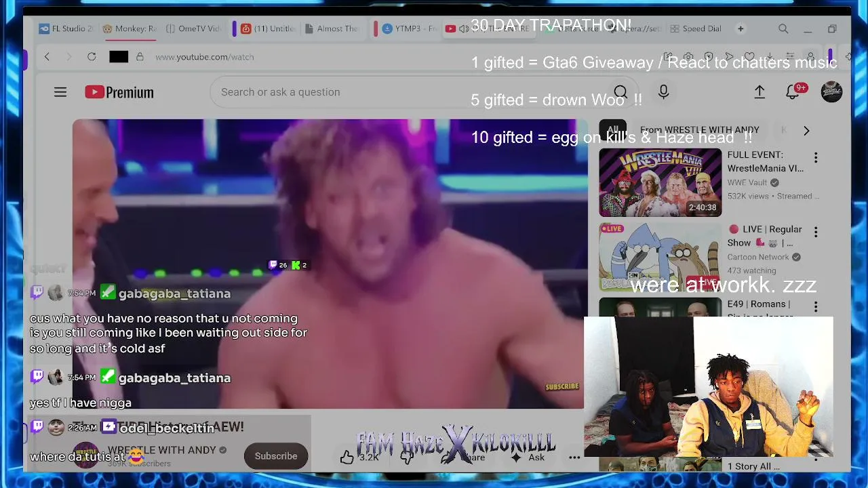Image resolution: width=868 pixels, height=488 pixels.
Task: Open FULL EVENT WrestleMania video title
Action: (x=766, y=161)
